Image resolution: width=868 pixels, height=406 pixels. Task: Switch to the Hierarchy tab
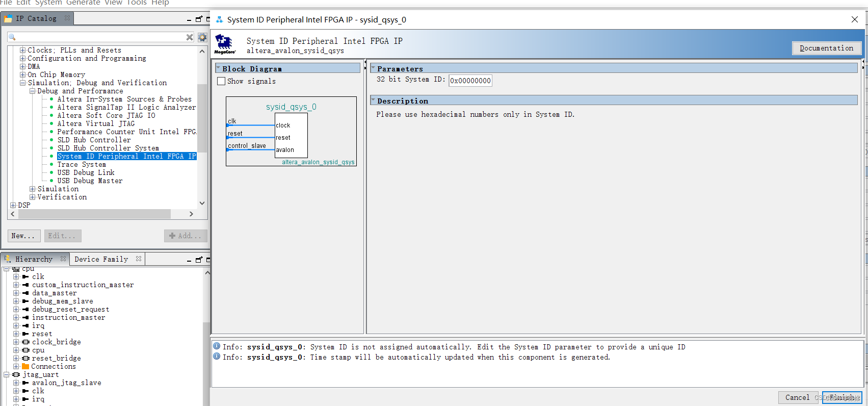tap(34, 259)
